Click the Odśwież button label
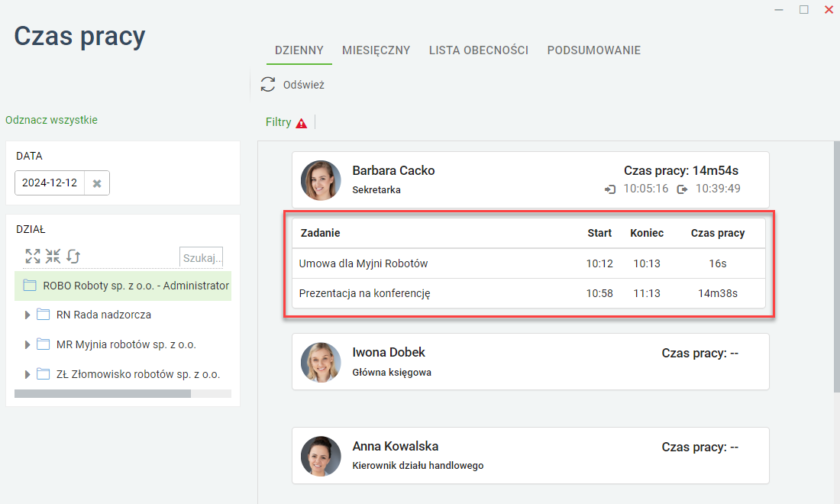 (304, 85)
